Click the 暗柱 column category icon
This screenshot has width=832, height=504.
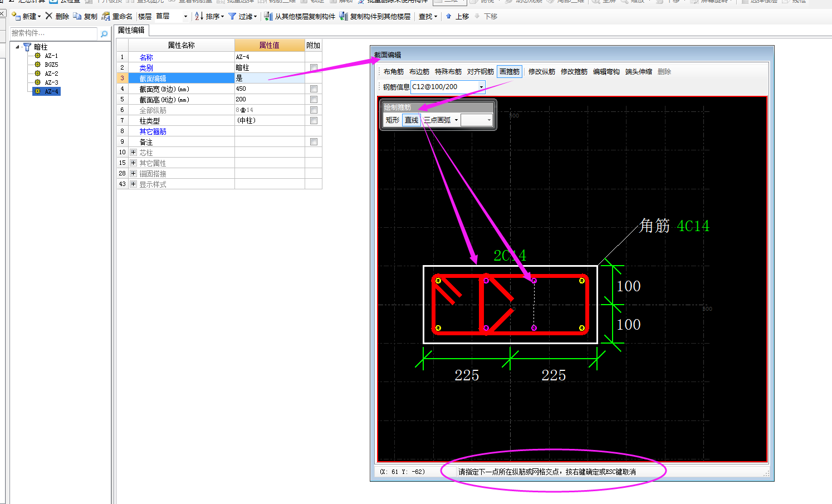click(27, 47)
